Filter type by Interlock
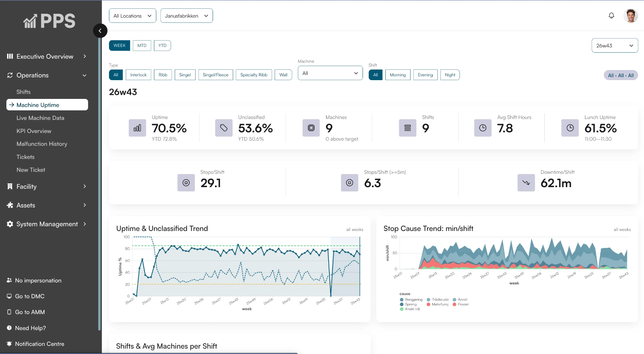Screen dimensions: 644x354 click(x=139, y=75)
